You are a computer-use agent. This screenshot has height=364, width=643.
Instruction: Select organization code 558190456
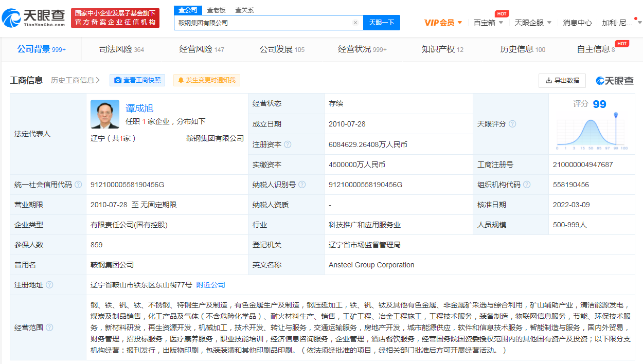point(571,185)
